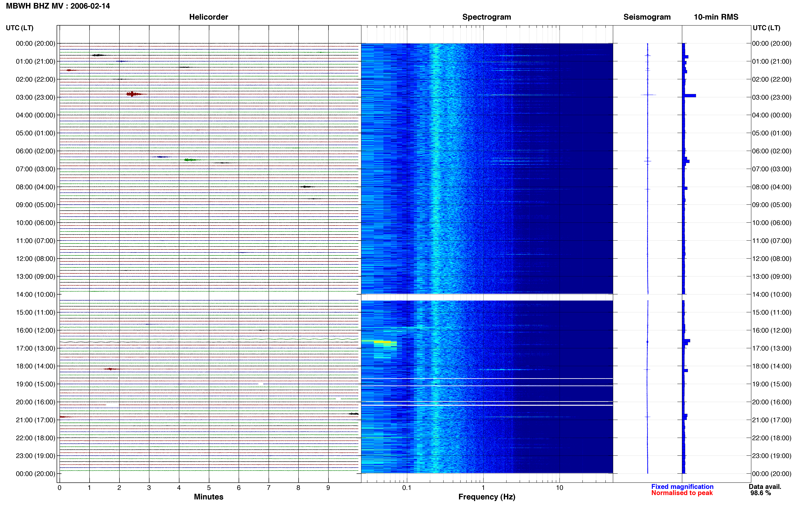This screenshot has height=508, width=812.
Task: Click right time label '19:00 (15:00)'
Action: tap(772, 384)
